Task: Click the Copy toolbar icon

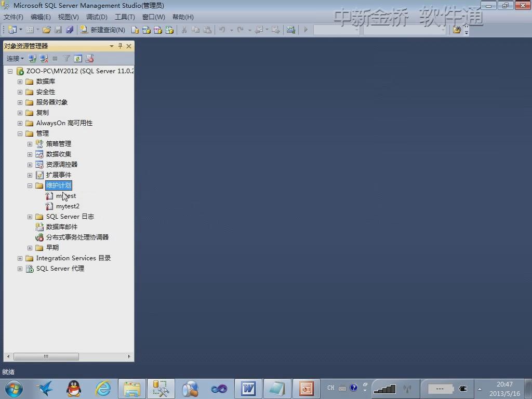Action: pyautogui.click(x=195, y=30)
